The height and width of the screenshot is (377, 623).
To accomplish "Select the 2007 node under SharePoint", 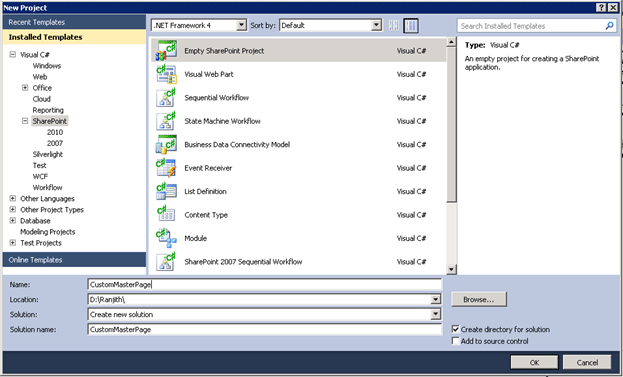I will [x=55, y=143].
